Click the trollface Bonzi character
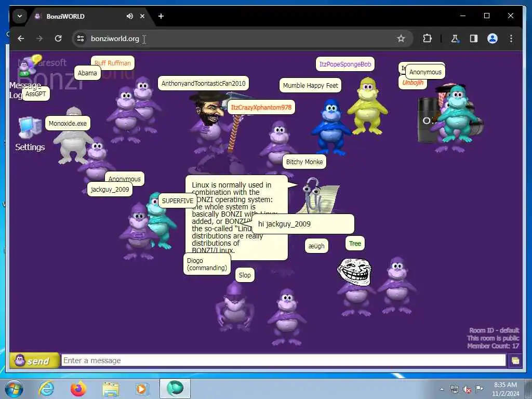 355,287
